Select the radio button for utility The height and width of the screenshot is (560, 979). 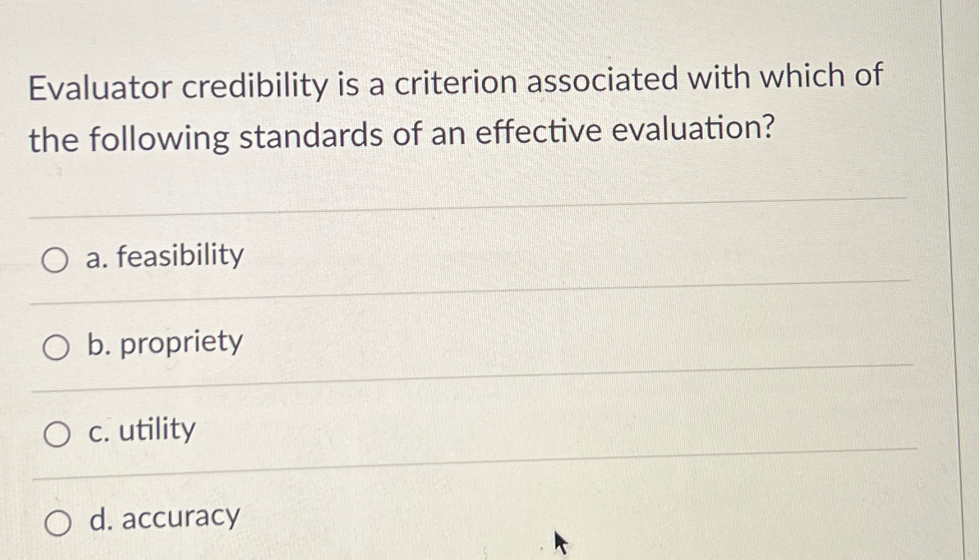coord(56,433)
